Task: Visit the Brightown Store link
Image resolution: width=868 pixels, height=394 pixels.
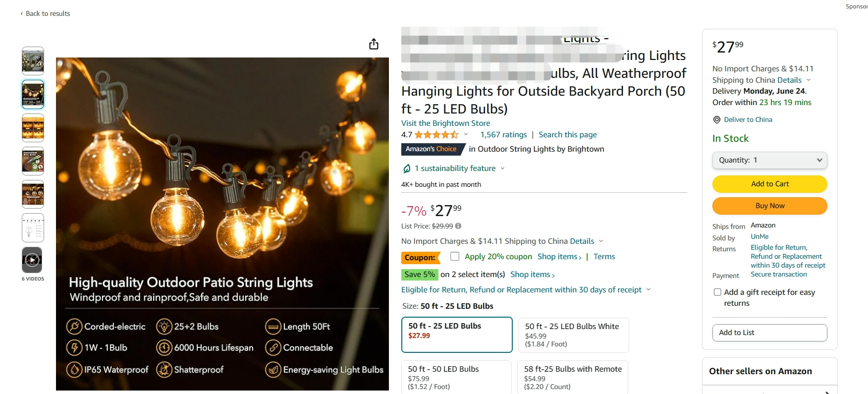Action: [445, 123]
